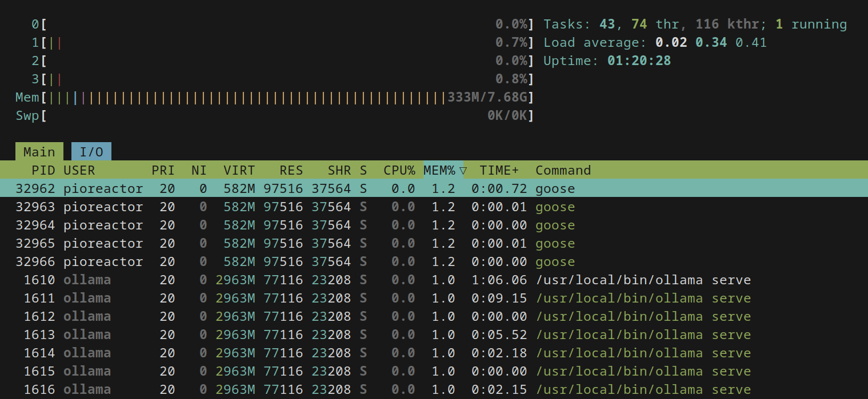Viewport: 868px width, 399px height.
Task: Sort processes by CPU% column header
Action: tap(399, 170)
